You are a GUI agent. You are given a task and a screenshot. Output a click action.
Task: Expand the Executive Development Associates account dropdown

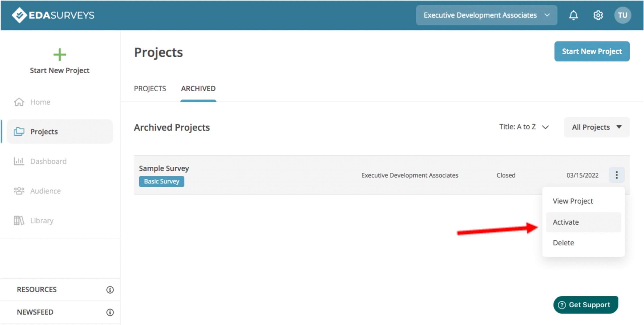487,15
